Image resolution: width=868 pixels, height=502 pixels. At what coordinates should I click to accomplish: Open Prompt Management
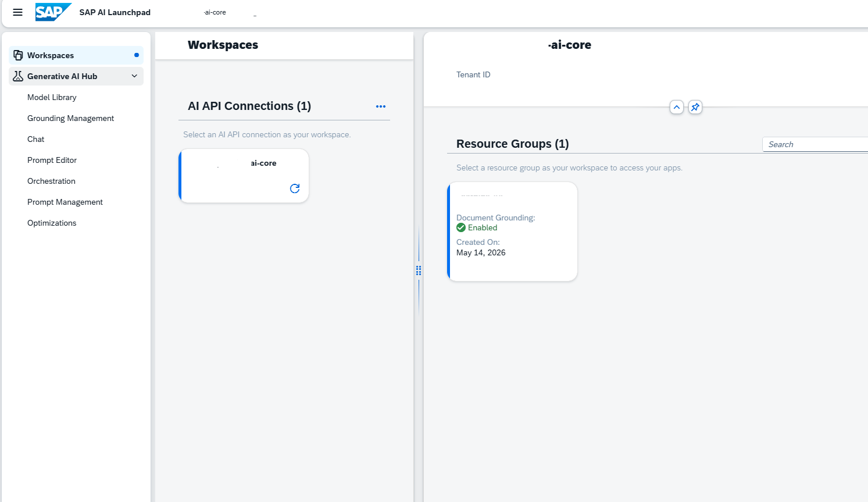(65, 202)
